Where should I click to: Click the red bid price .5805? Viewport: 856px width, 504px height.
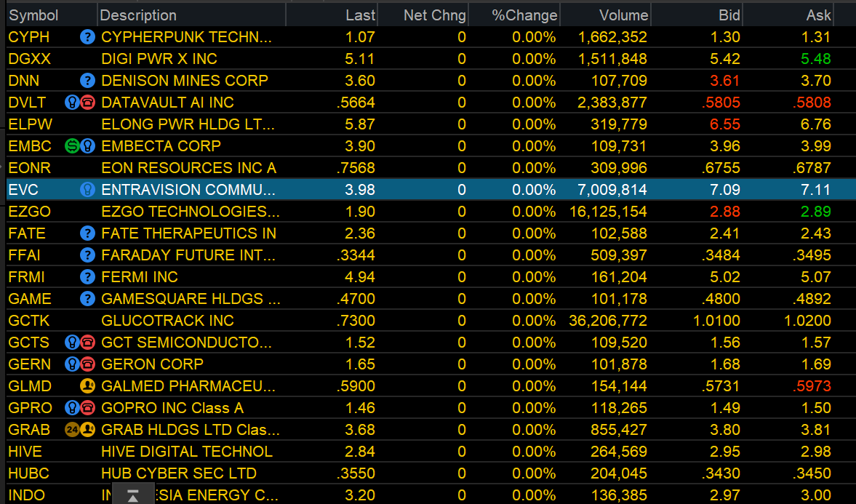point(721,103)
